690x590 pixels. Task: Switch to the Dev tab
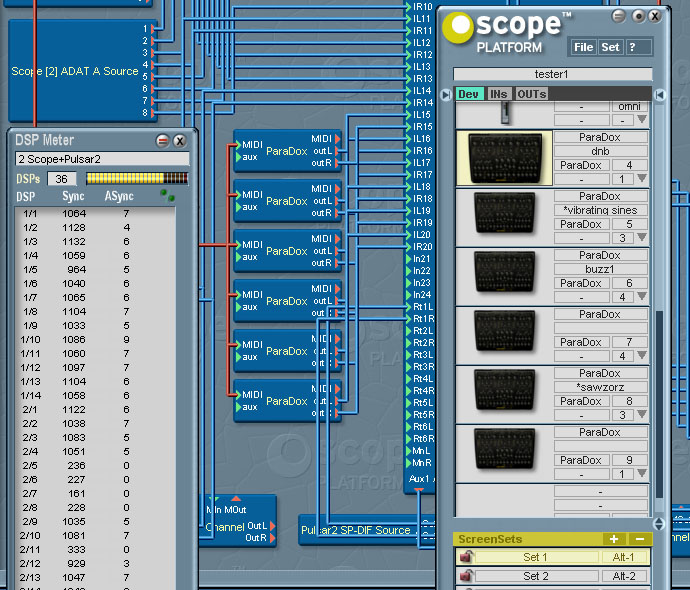point(469,94)
